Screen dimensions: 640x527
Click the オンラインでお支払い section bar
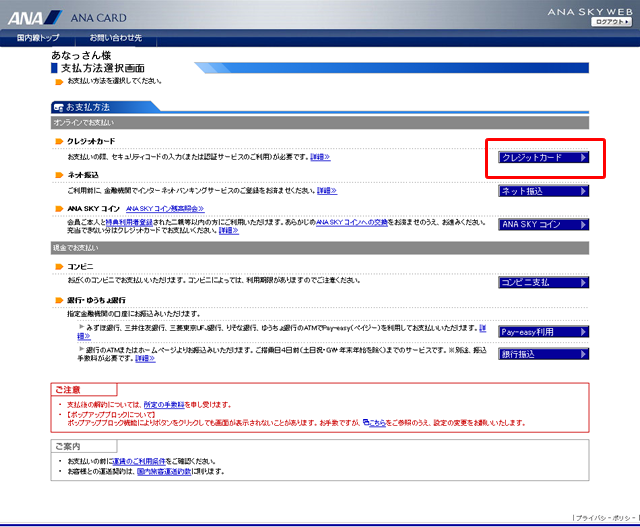click(x=320, y=122)
